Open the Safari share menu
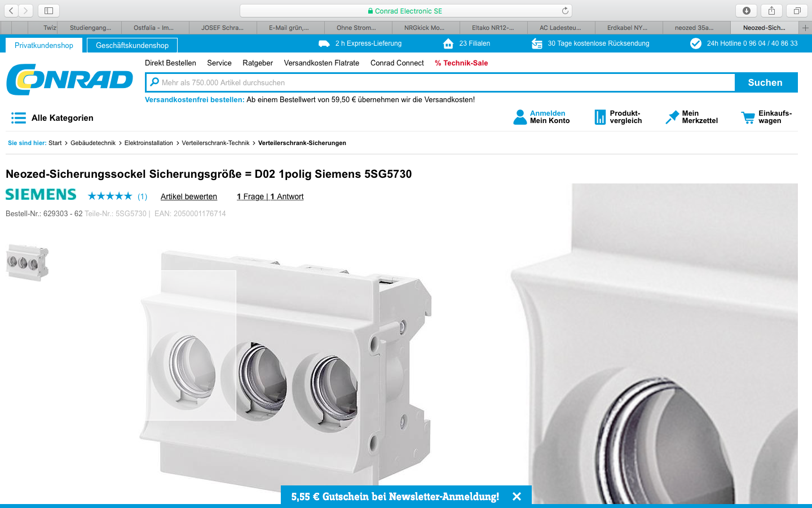Viewport: 812px width, 508px height. click(771, 11)
